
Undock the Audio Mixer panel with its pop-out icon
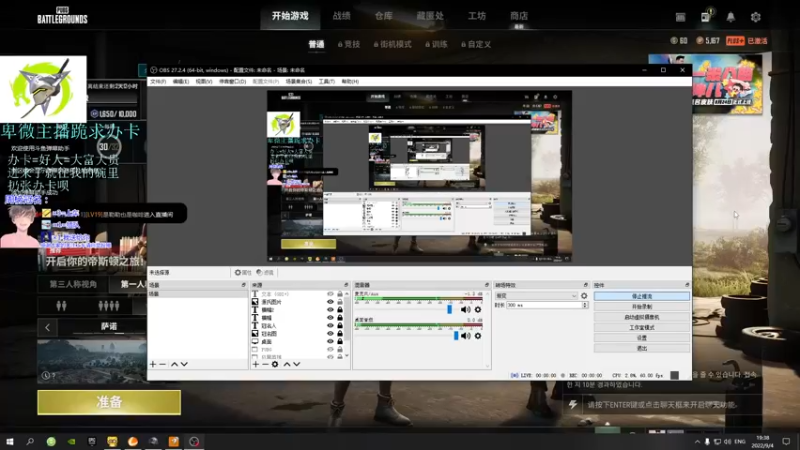pos(487,285)
